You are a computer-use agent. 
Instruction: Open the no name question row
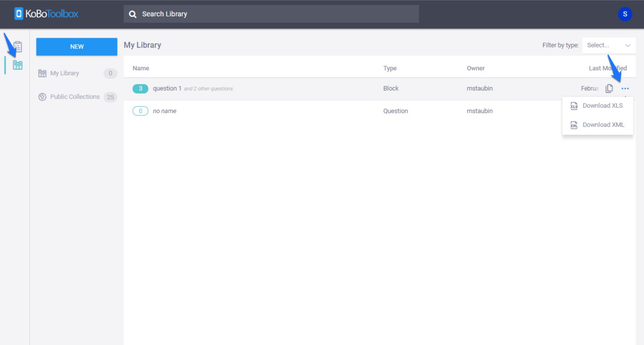[164, 111]
